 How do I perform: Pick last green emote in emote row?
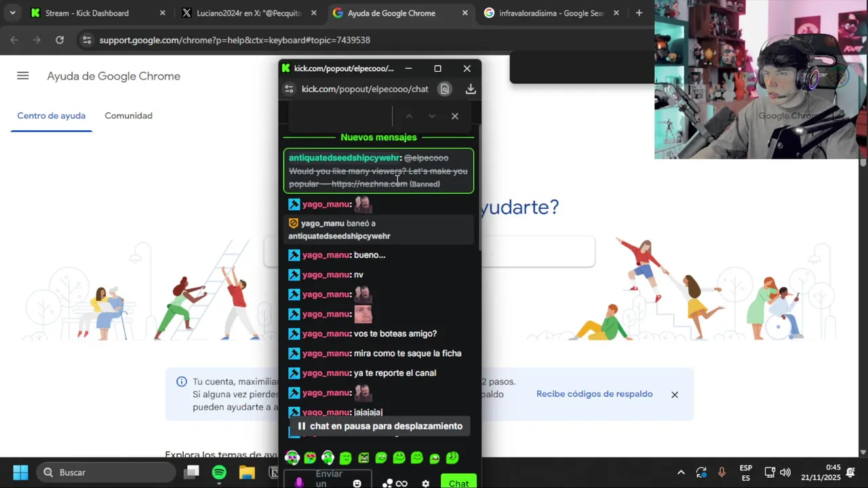(452, 458)
